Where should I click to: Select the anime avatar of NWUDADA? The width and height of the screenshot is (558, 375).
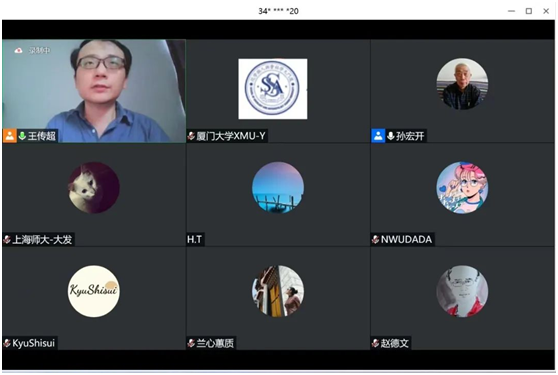tap(462, 188)
